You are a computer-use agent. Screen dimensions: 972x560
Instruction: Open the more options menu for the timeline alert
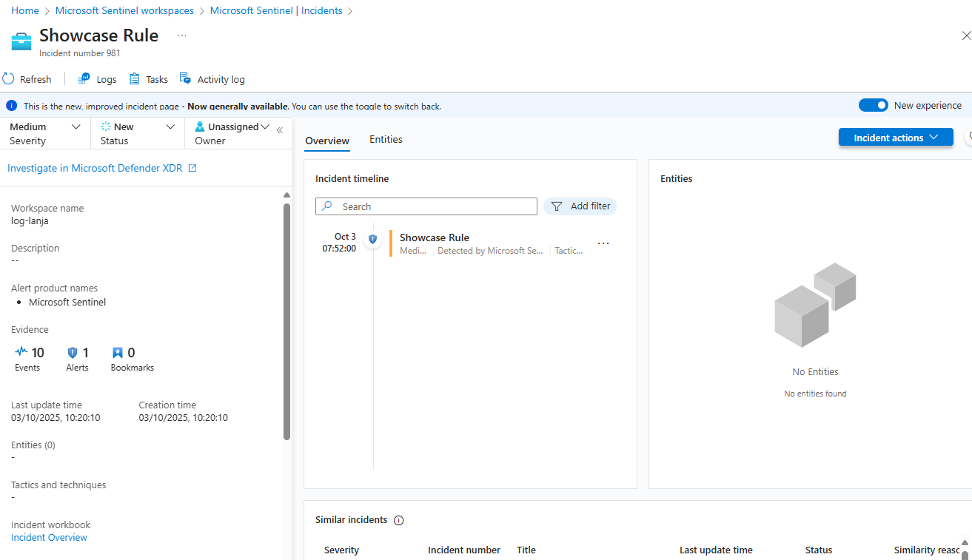[x=603, y=243]
